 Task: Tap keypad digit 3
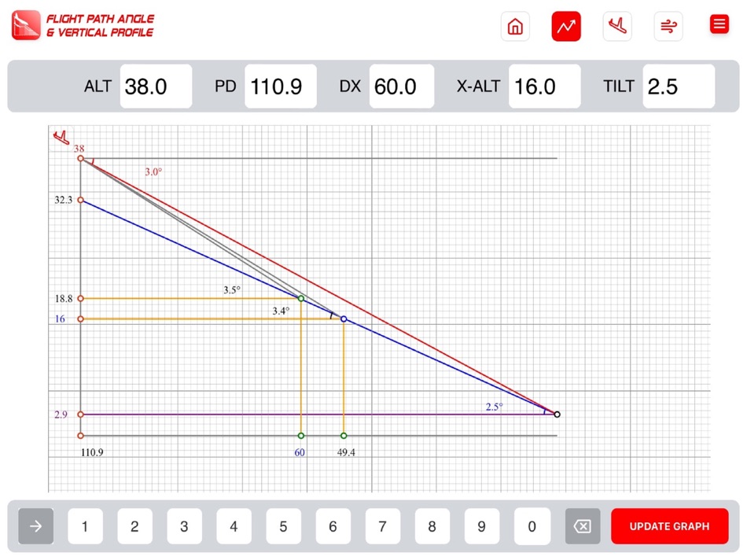[184, 526]
